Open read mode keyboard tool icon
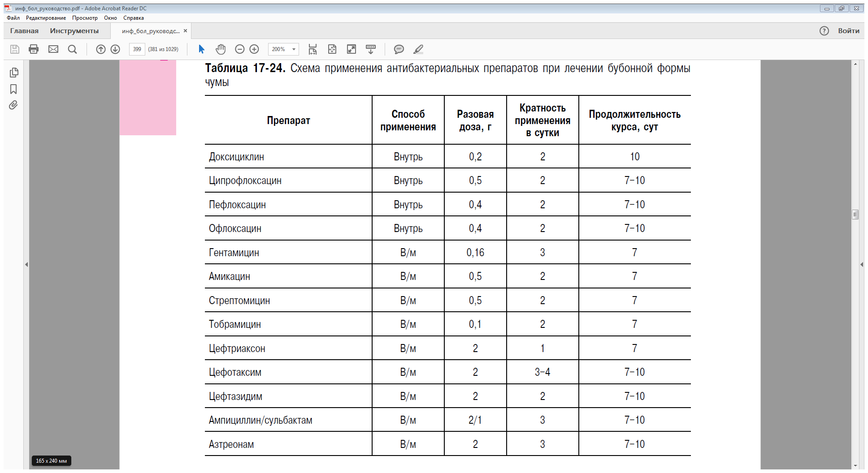Image resolution: width=868 pixels, height=473 pixels. (371, 49)
